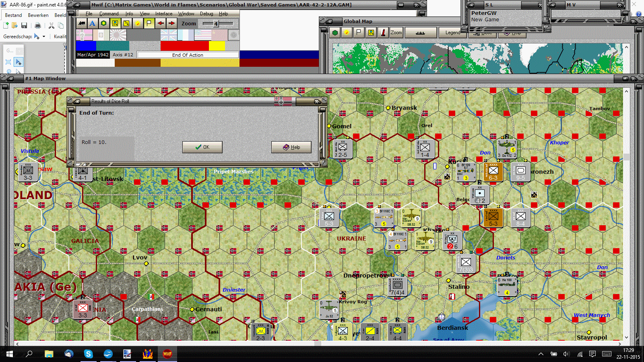Open the Help menu in Mwif
The width and height of the screenshot is (644, 362).
[223, 14]
